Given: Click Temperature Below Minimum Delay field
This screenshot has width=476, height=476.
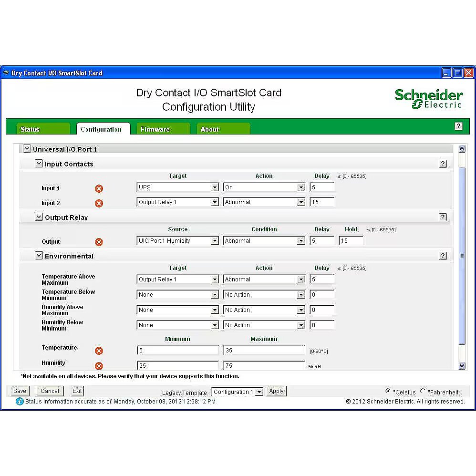Looking at the screenshot, I should [322, 294].
